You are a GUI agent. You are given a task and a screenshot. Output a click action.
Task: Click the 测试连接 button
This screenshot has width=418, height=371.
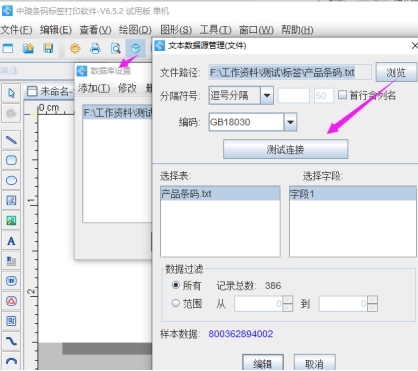pos(285,149)
